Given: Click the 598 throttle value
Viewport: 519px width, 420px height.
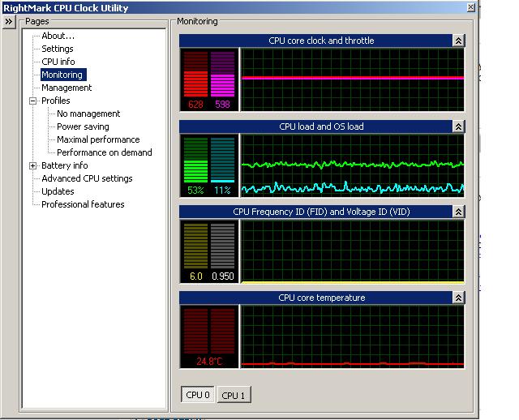Looking at the screenshot, I should point(222,105).
